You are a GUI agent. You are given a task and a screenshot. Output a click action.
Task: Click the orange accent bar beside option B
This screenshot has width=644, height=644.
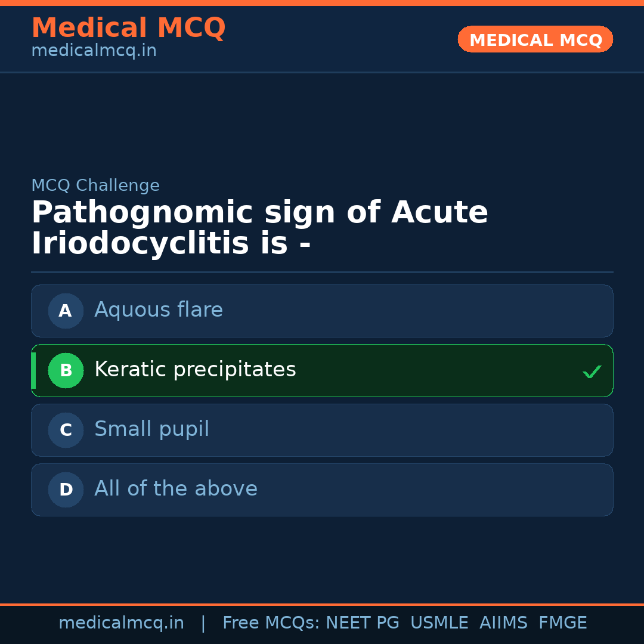[x=33, y=370]
